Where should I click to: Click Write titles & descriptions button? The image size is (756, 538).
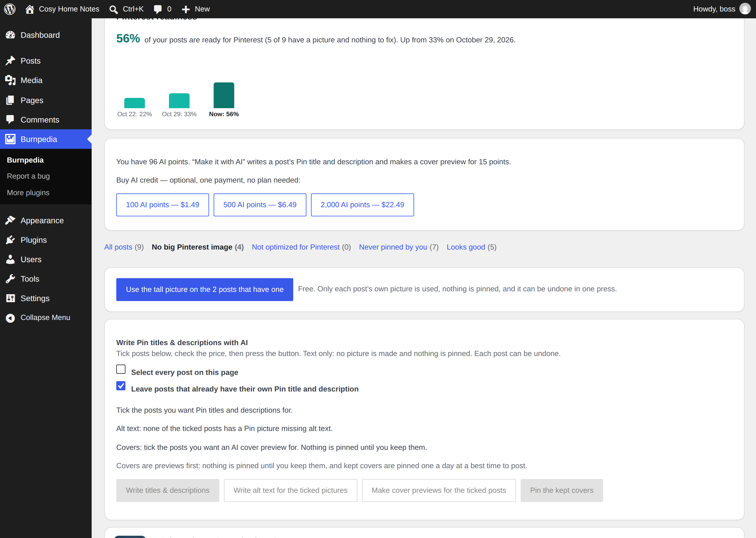pos(168,490)
